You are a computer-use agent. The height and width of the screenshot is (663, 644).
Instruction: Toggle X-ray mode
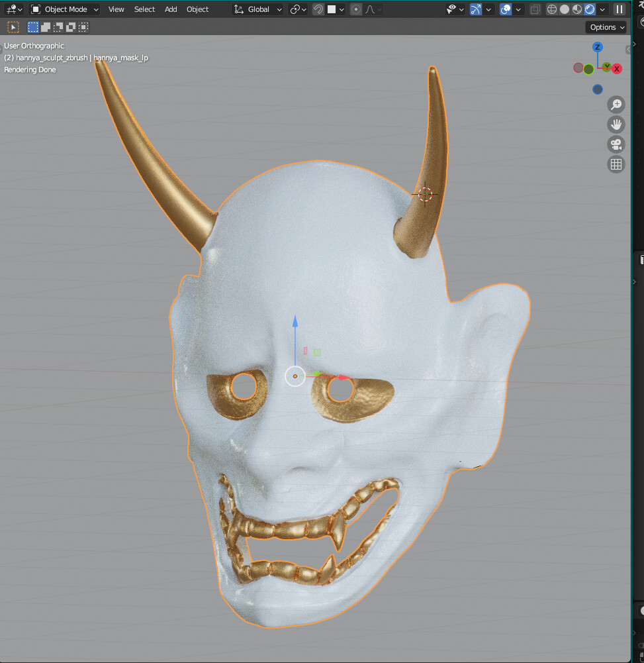click(x=535, y=9)
